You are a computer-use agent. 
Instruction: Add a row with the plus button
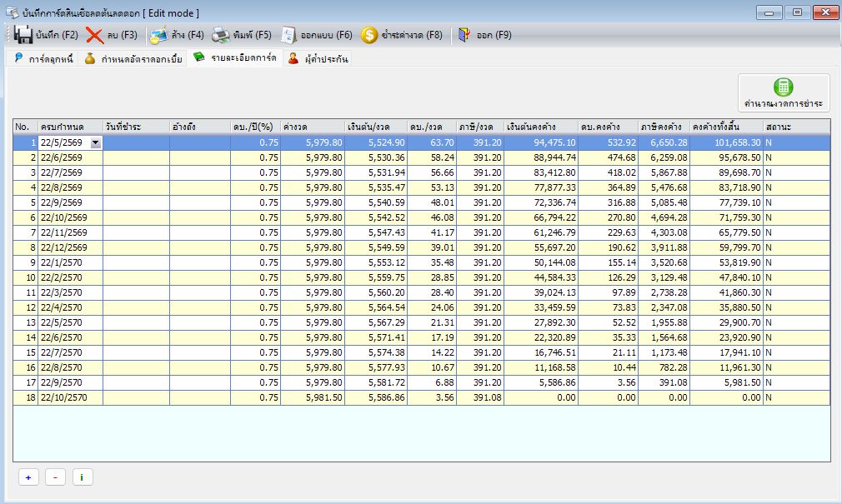click(x=28, y=477)
